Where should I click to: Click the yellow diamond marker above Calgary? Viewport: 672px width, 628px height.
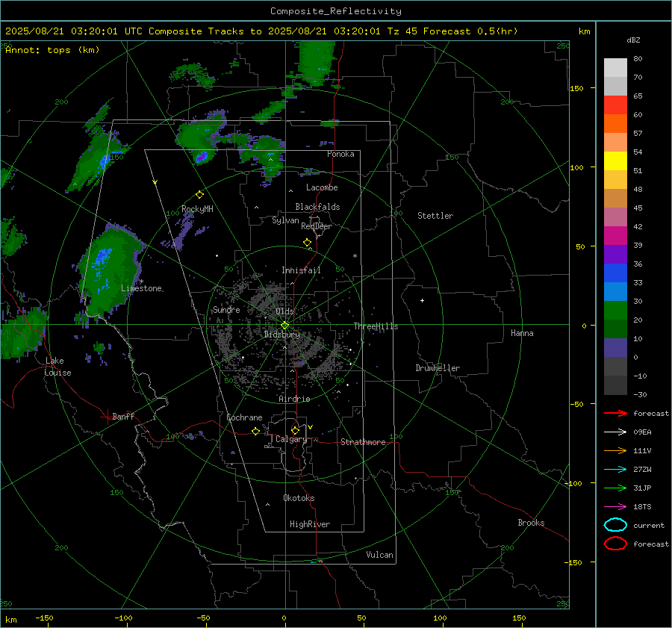tap(295, 430)
